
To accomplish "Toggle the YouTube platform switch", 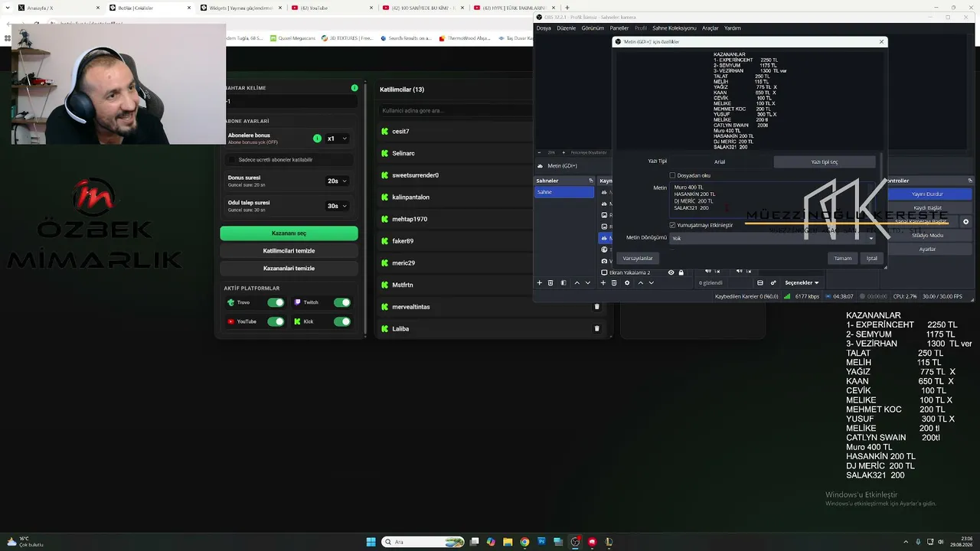I will pyautogui.click(x=276, y=321).
